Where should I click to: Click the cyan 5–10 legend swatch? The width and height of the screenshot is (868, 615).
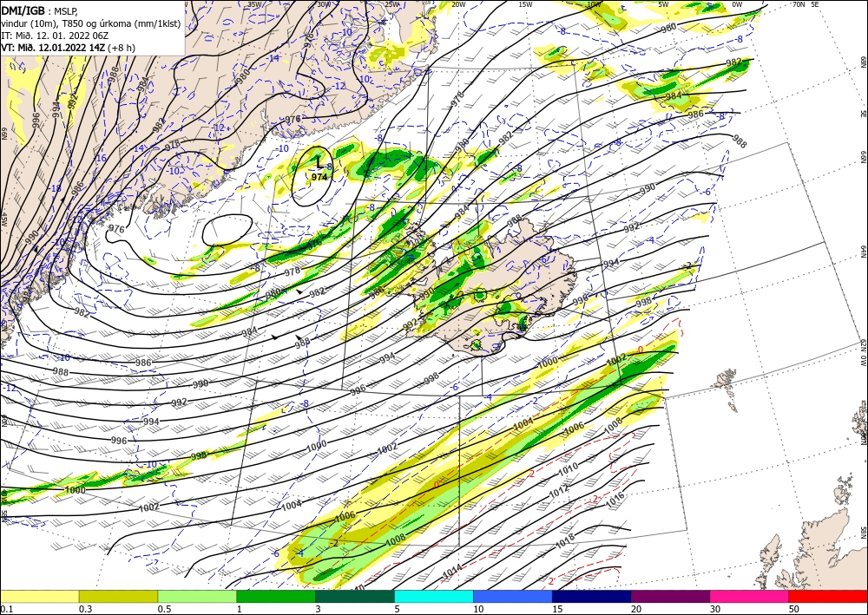click(434, 596)
